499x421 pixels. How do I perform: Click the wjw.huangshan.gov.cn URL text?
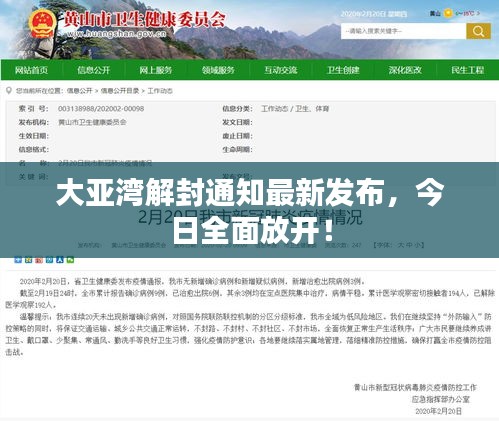point(116,34)
